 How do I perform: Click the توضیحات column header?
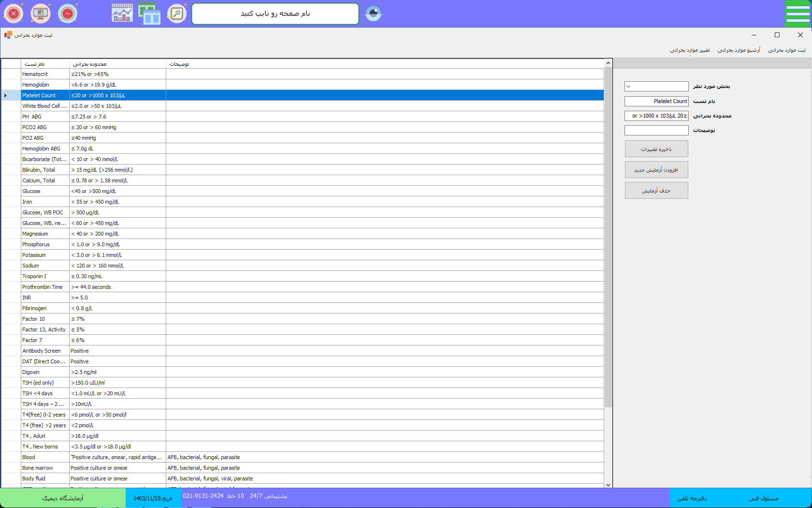click(x=385, y=64)
